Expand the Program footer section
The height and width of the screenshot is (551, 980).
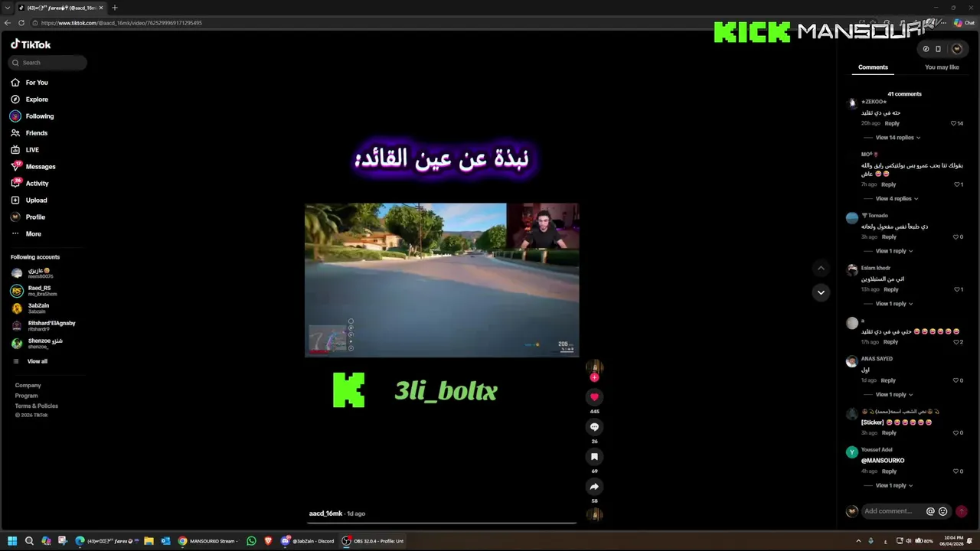[26, 396]
